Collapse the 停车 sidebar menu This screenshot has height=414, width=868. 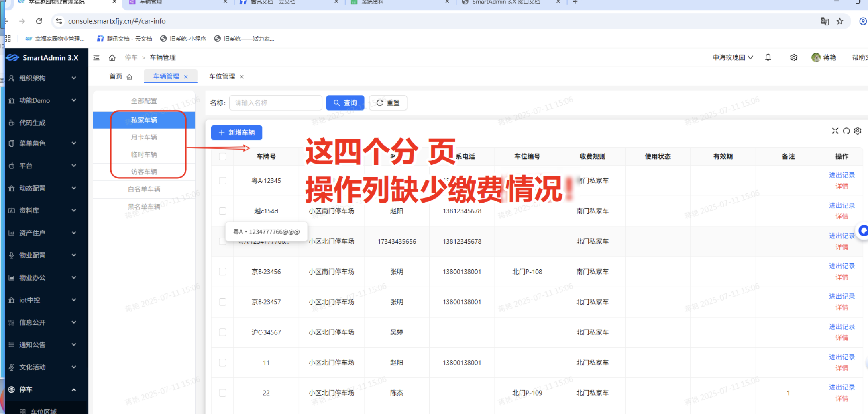pos(44,389)
